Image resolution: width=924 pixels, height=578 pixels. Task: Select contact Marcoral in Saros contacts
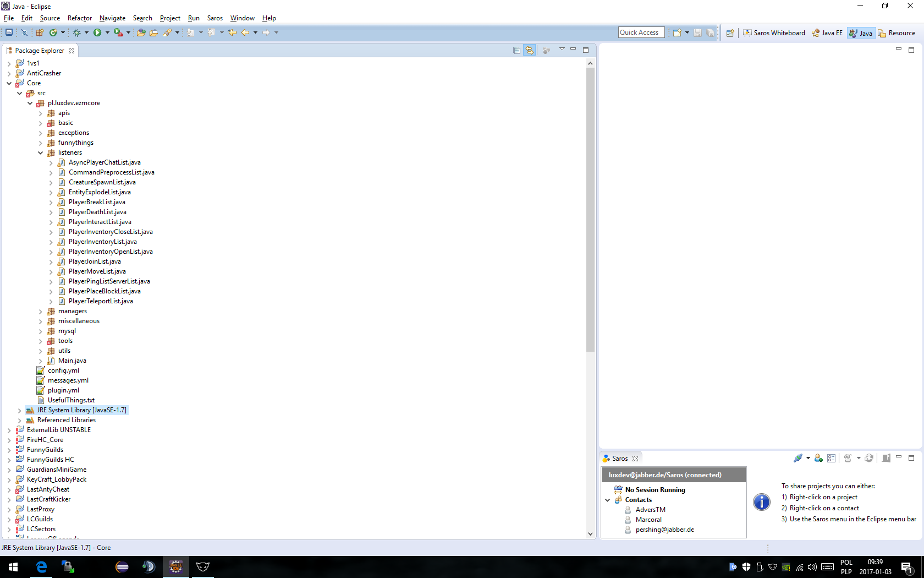(x=648, y=520)
